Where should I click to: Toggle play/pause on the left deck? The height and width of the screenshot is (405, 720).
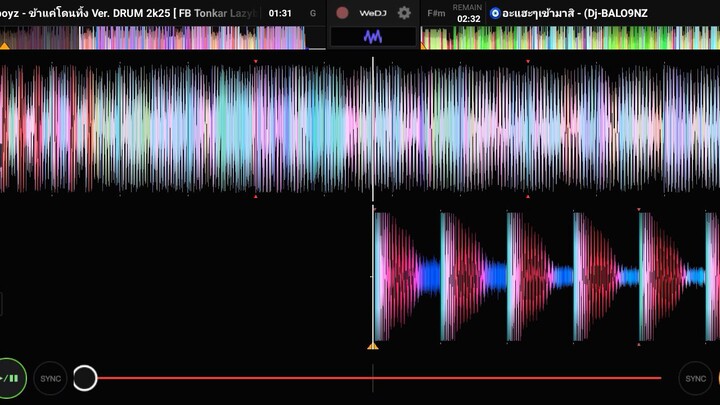click(10, 378)
